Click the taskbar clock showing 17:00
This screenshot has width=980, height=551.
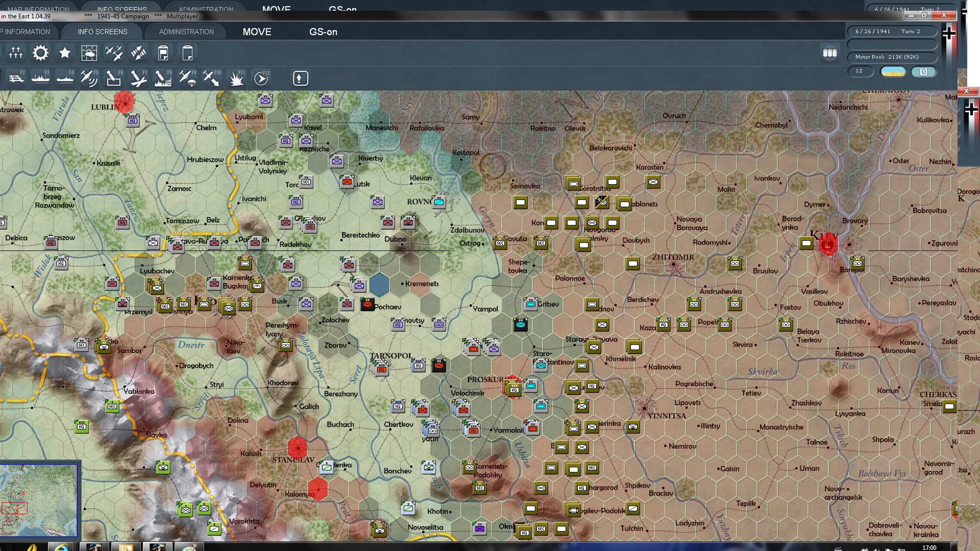coord(929,547)
